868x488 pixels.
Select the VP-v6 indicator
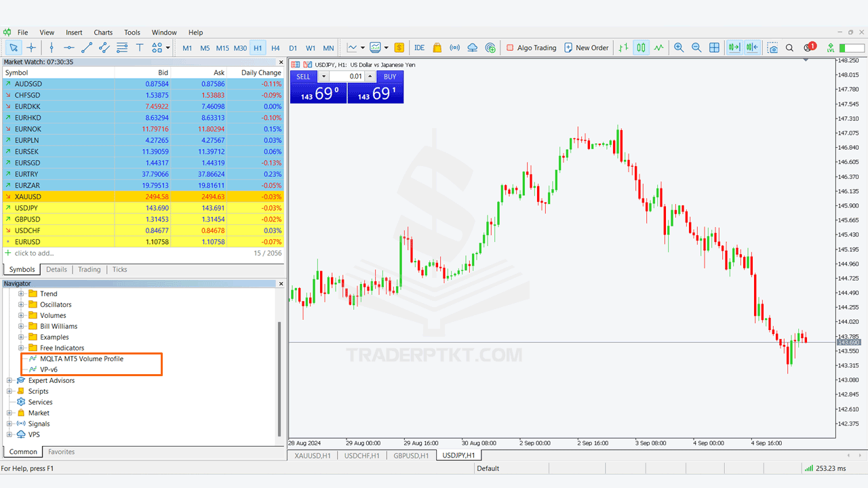(49, 369)
